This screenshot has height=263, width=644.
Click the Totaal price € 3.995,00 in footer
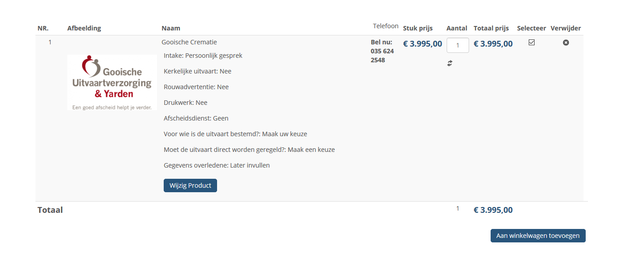coord(493,210)
